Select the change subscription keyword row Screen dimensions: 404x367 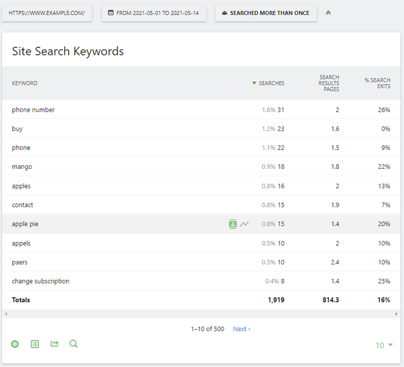201,281
